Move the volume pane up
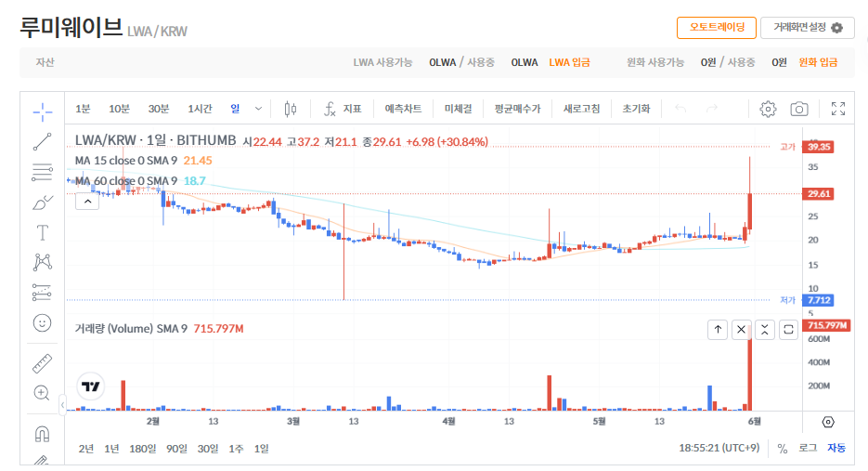Screen dimensions: 868x471 718,330
